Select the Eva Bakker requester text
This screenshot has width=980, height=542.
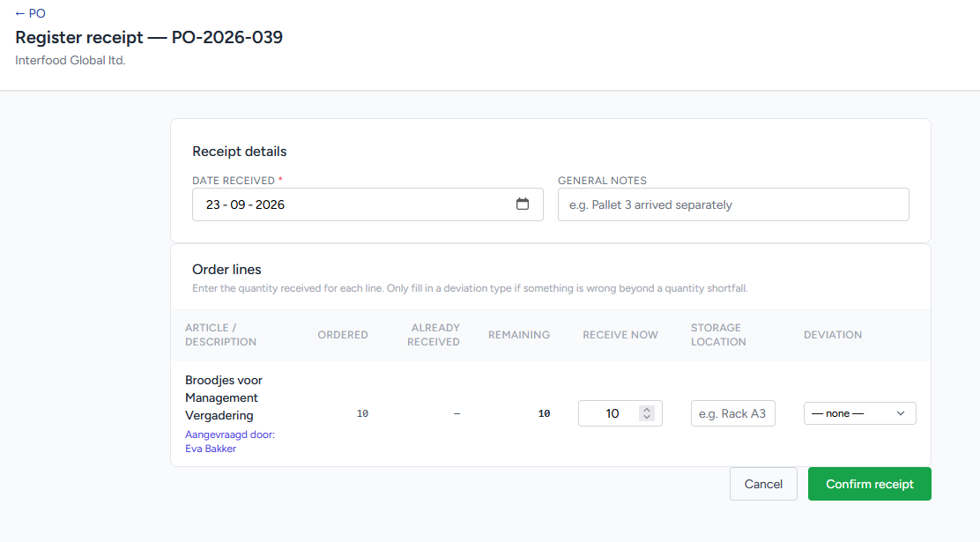tap(211, 449)
